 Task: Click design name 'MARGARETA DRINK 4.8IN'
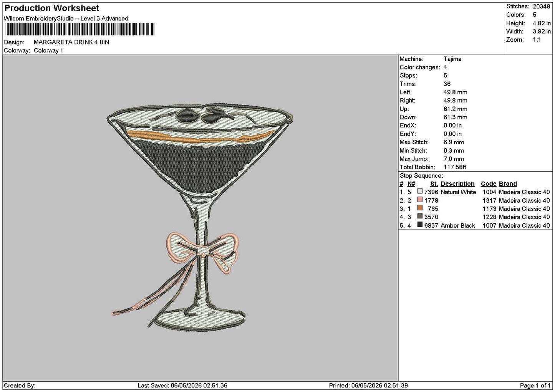coord(71,42)
